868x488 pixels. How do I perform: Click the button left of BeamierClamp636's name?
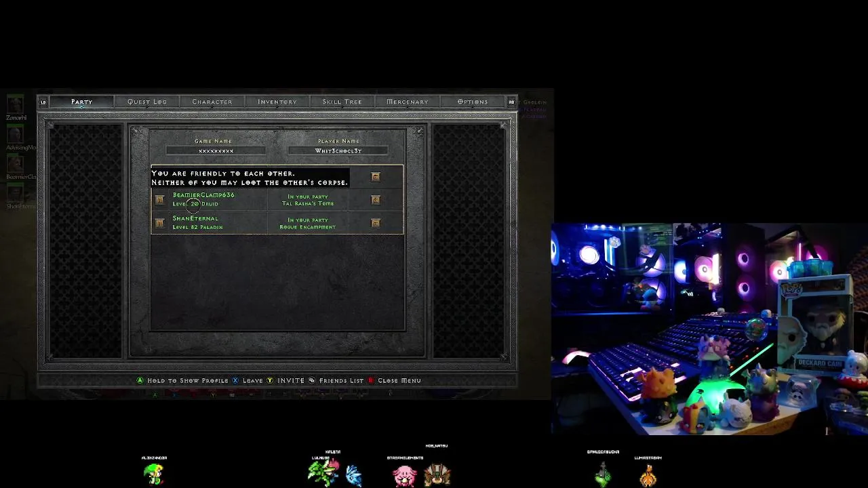[x=159, y=200]
